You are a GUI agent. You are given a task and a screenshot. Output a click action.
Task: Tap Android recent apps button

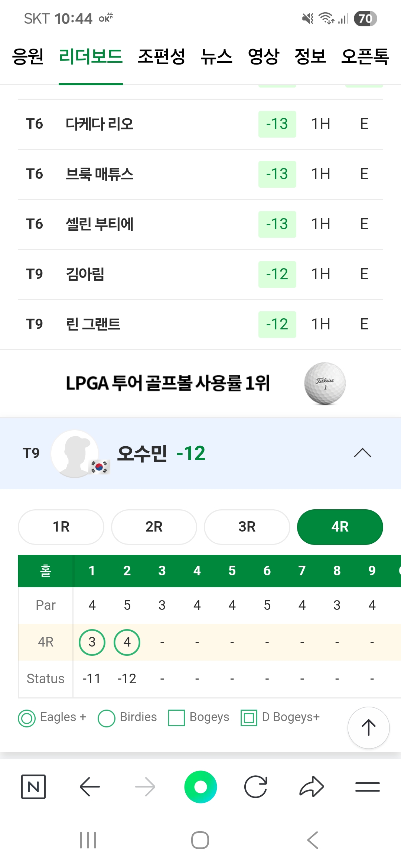pyautogui.click(x=88, y=840)
